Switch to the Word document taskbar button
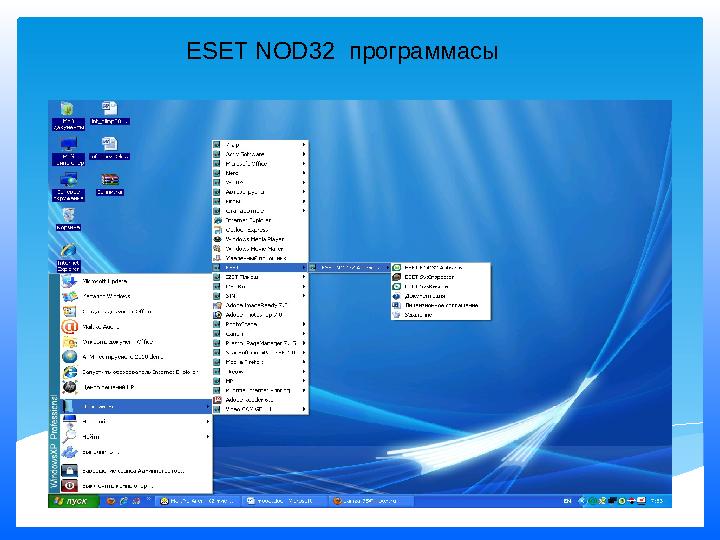Screen dimensions: 720x540 click(x=285, y=501)
